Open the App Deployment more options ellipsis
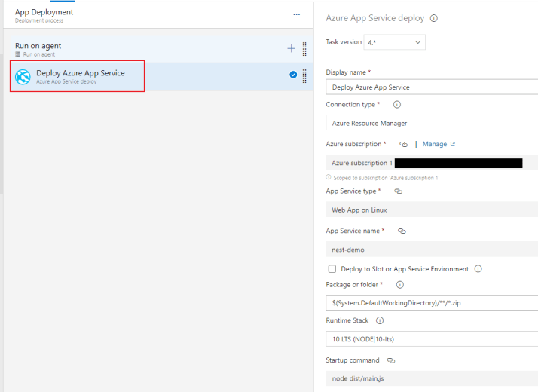The height and width of the screenshot is (392, 538). pos(296,14)
